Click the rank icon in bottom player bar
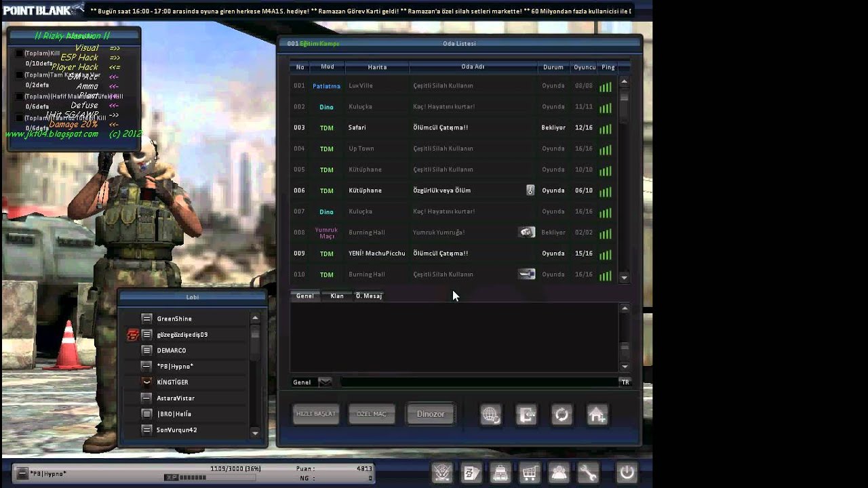Screen dimensions: 868x488 (22, 474)
